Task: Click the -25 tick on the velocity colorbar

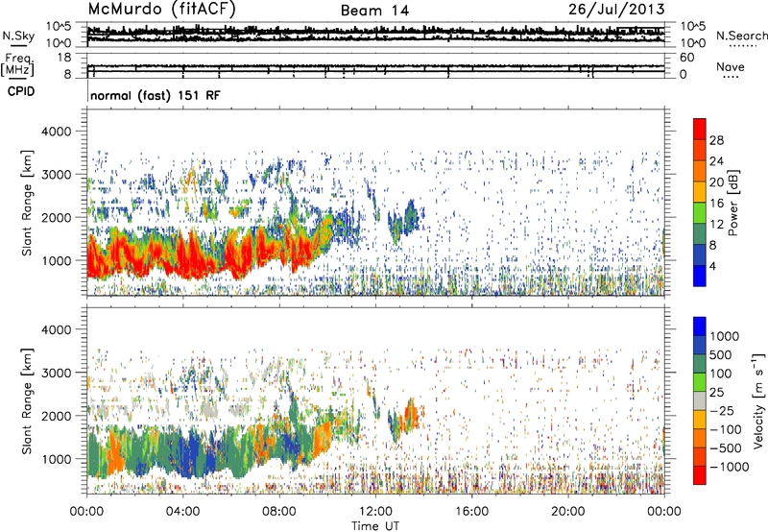Action: pyautogui.click(x=726, y=410)
